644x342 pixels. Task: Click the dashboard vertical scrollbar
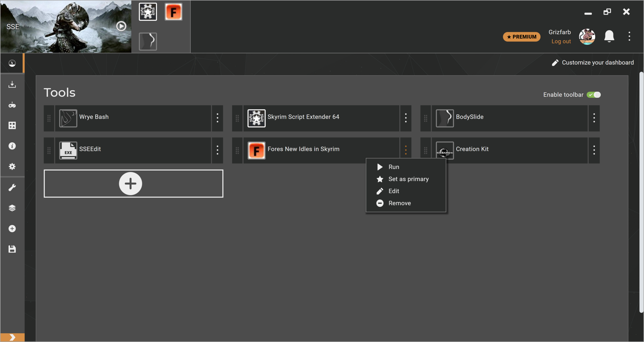point(641,192)
